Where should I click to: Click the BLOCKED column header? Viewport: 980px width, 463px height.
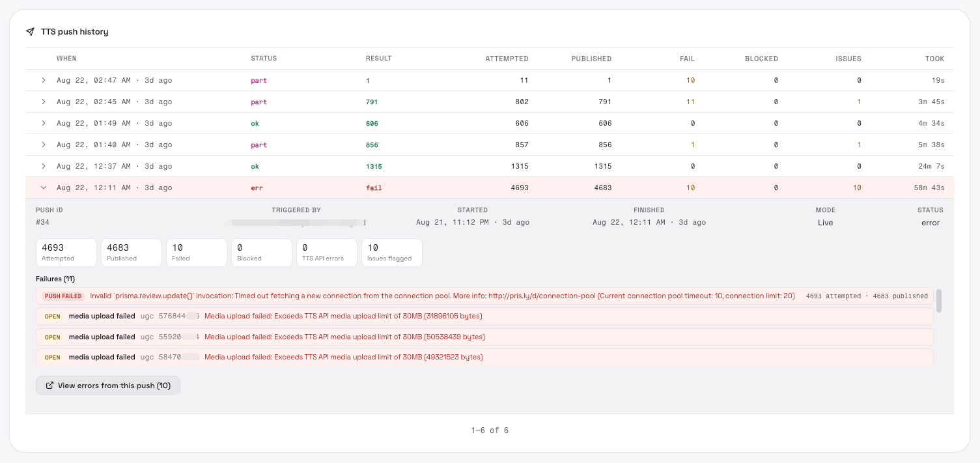761,59
